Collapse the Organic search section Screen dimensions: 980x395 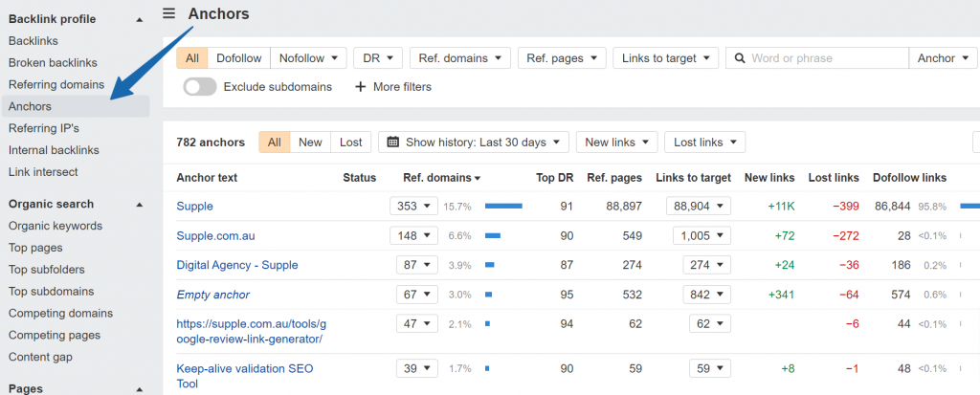(x=140, y=205)
